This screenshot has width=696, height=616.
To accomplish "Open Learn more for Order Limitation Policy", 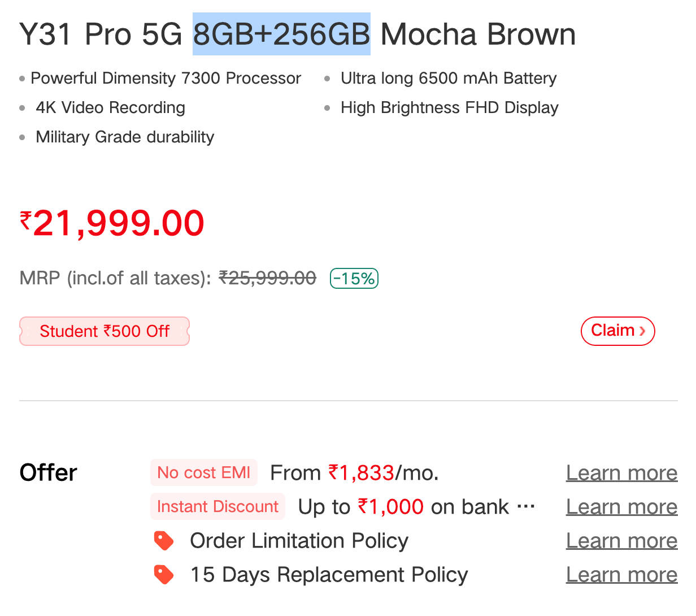I will click(621, 541).
